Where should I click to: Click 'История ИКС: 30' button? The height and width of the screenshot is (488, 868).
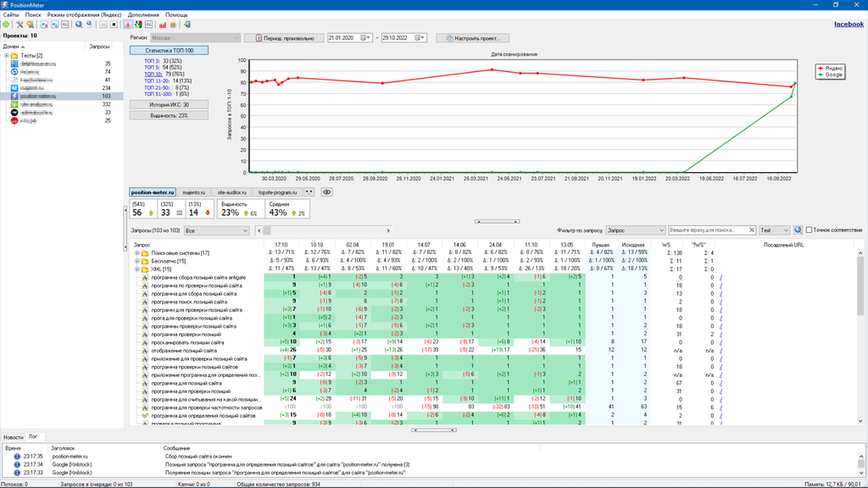coord(170,104)
